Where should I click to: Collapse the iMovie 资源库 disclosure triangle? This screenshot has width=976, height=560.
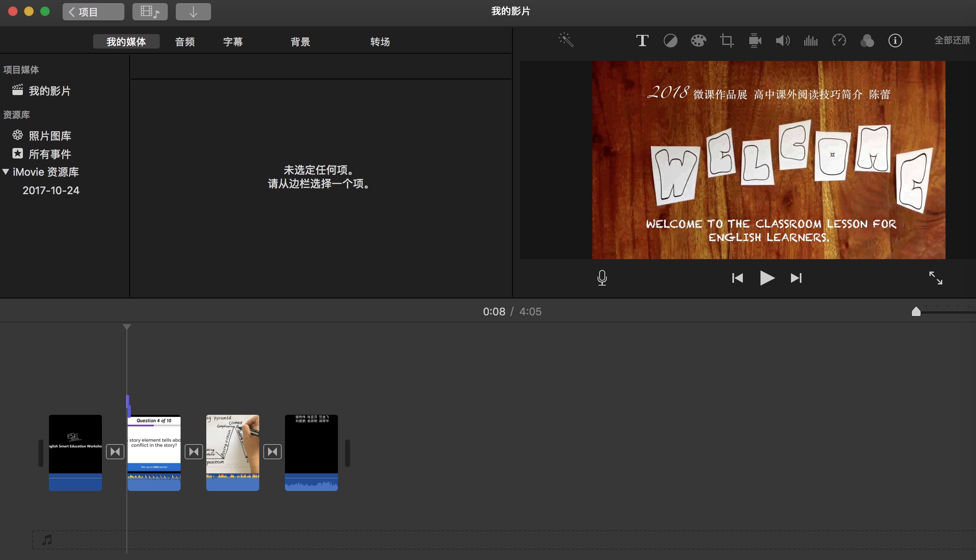click(6, 172)
